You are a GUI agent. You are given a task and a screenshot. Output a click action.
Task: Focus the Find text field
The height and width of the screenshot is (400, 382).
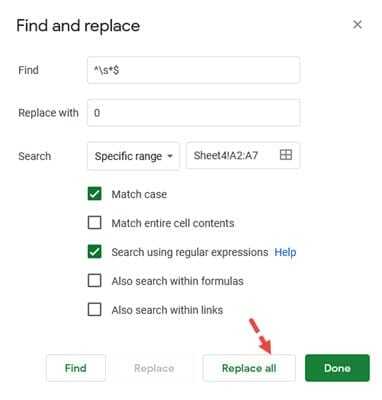[194, 70]
